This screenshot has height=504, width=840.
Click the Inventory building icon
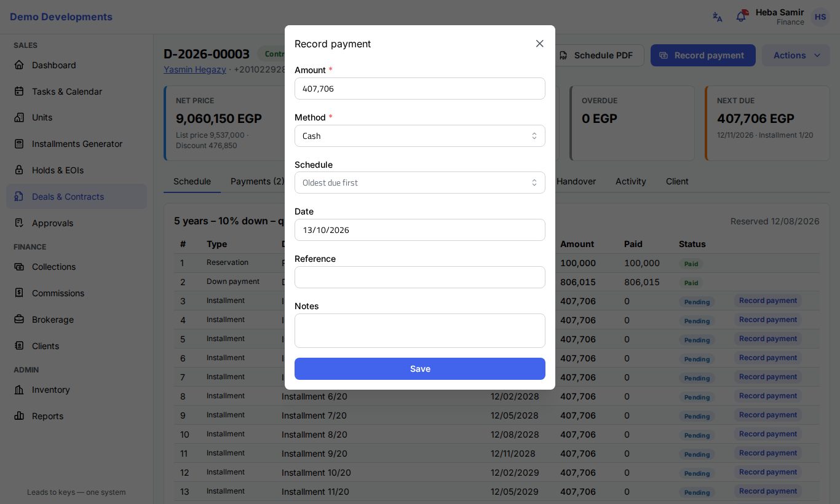pos(19,390)
